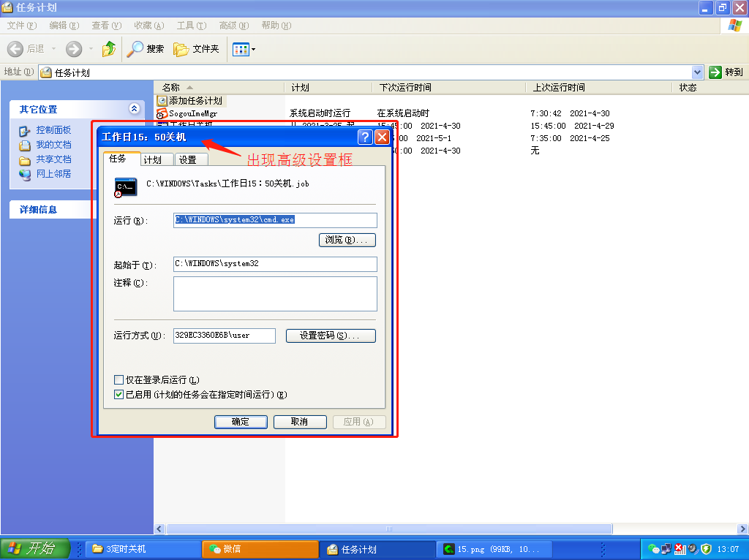Open the 帮助(H) menu
Viewport: 749px width, 560px height.
click(x=276, y=26)
